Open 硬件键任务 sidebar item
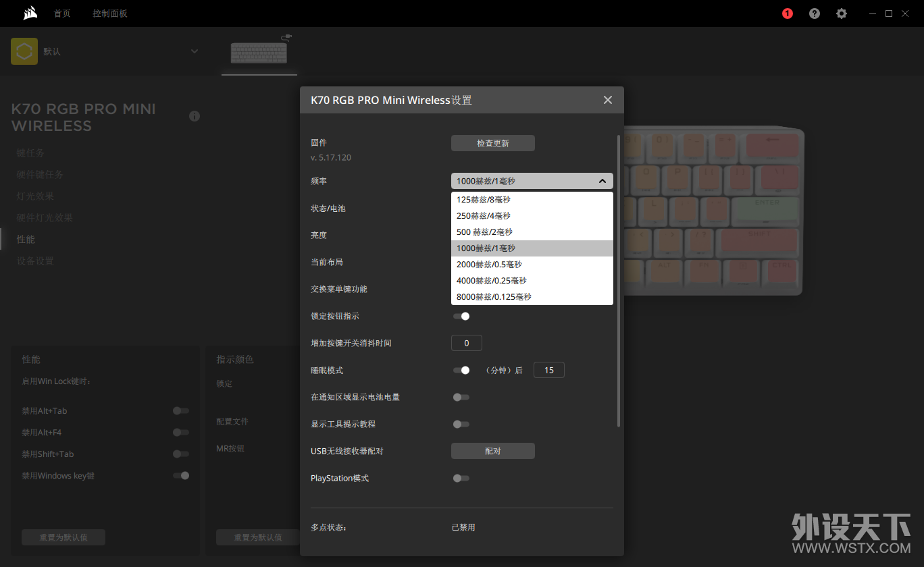924x567 pixels. point(40,175)
